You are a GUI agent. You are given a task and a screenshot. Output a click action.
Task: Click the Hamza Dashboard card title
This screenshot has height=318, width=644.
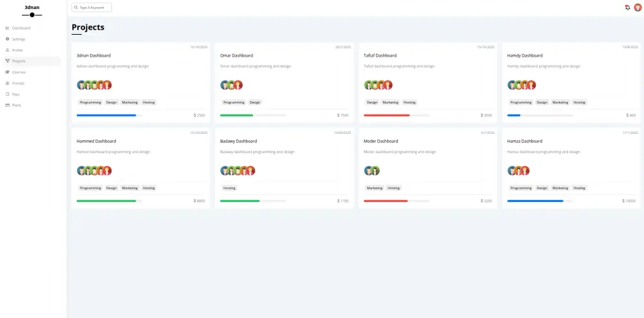tap(525, 141)
